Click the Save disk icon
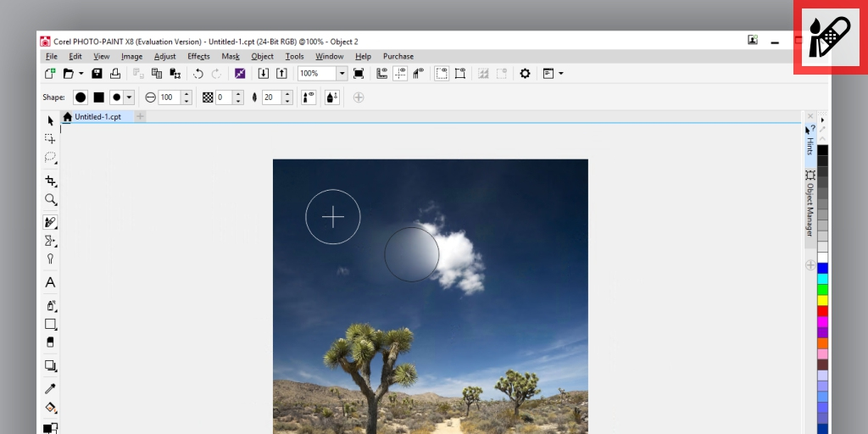Image resolution: width=868 pixels, height=434 pixels. [97, 74]
